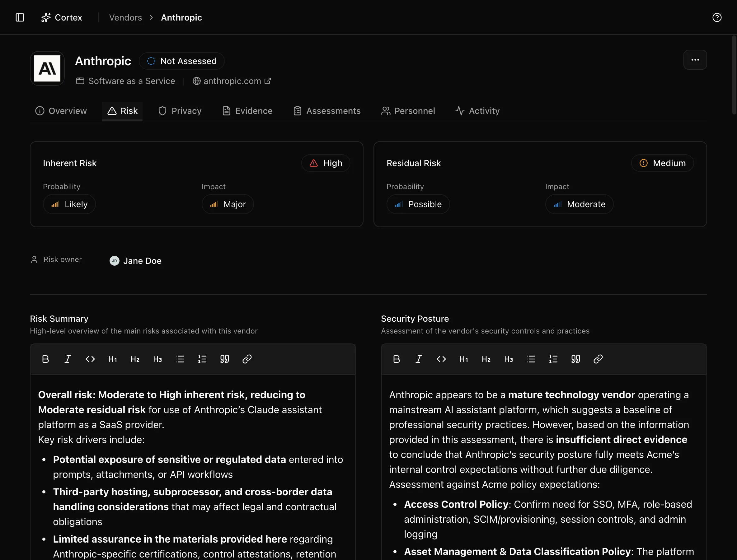Click the Medium residual risk badge
The height and width of the screenshot is (560, 737).
coord(662,163)
